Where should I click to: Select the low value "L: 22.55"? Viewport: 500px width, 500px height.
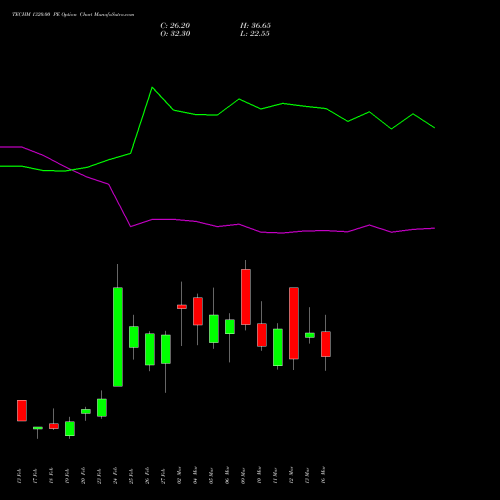[255, 34]
